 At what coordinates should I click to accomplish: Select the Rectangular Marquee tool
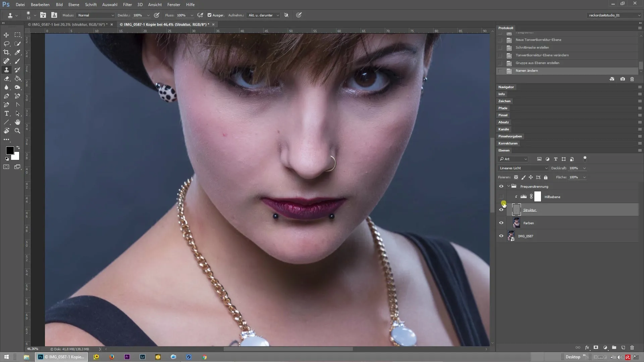coord(17,35)
